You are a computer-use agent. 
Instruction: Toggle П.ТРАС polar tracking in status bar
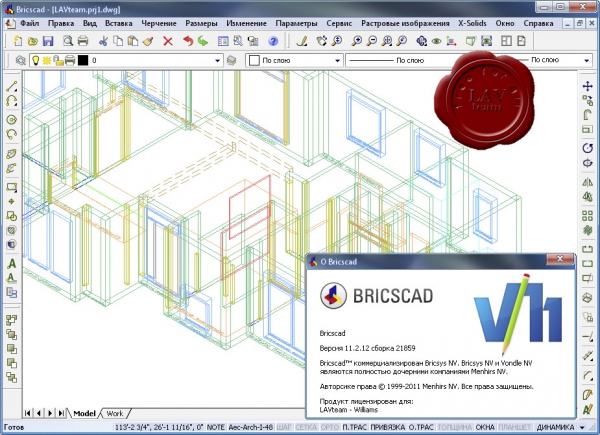click(354, 427)
